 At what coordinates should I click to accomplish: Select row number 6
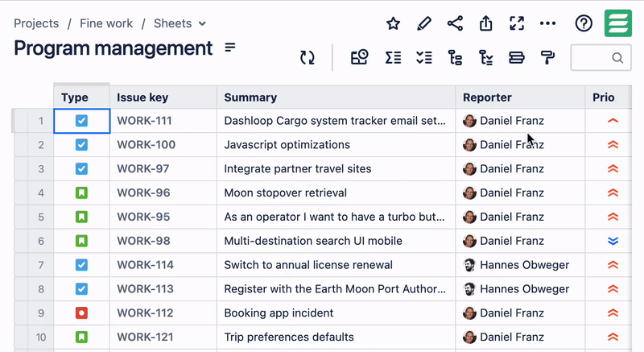tap(41, 241)
